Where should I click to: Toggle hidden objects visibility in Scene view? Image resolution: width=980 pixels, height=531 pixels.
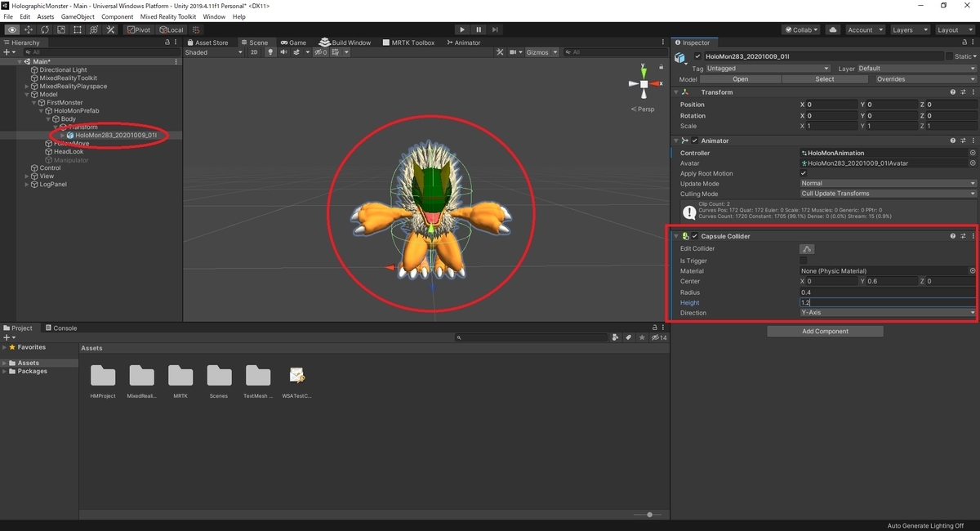tap(320, 52)
